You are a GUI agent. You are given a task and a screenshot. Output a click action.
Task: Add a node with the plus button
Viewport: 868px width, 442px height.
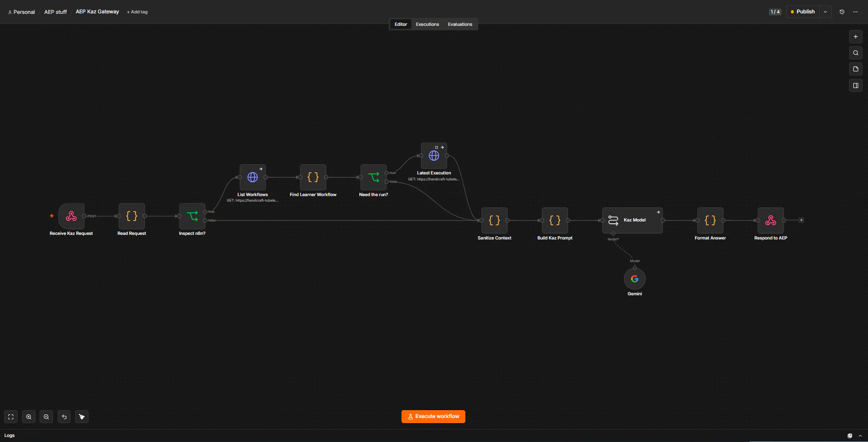(x=856, y=36)
